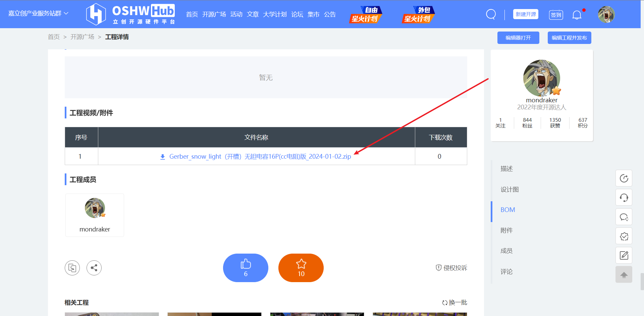Open user avatar in top bar
Screen dimensions: 644x316
pyautogui.click(x=606, y=14)
